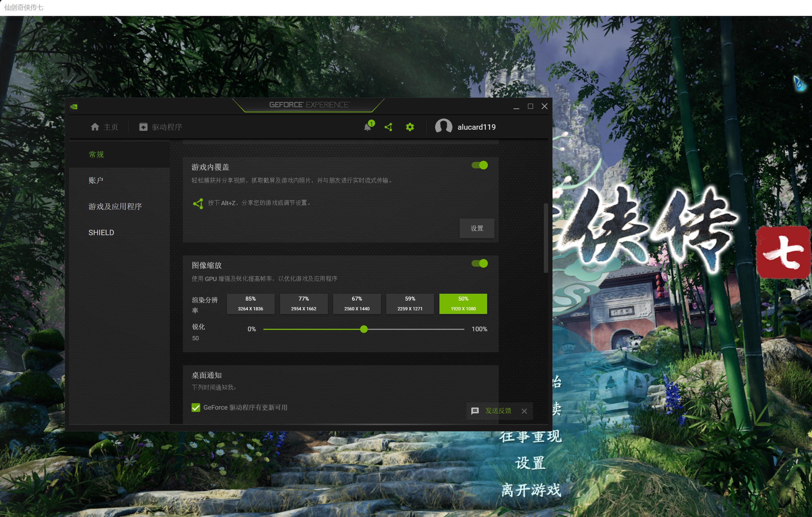This screenshot has width=812, height=517.
Task: Open the notifications bell icon
Action: (368, 127)
